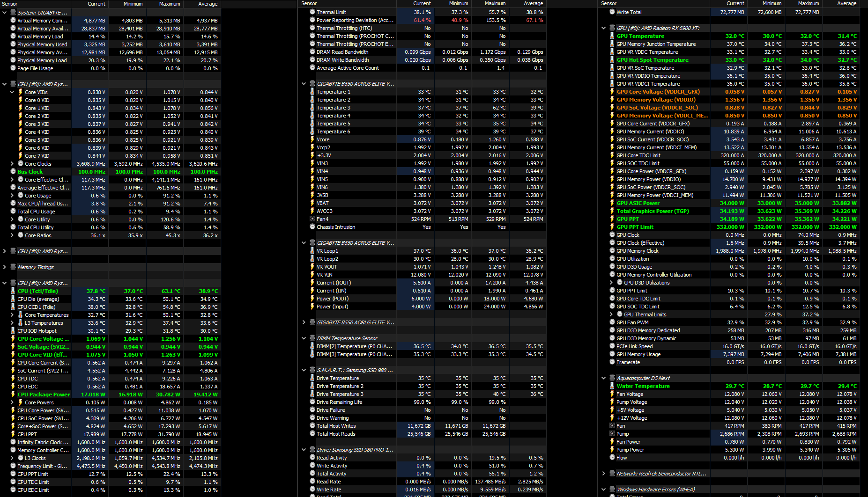This screenshot has height=497, width=868.
Task: Select the Core 7 VID voltage icon
Action: click(21, 155)
